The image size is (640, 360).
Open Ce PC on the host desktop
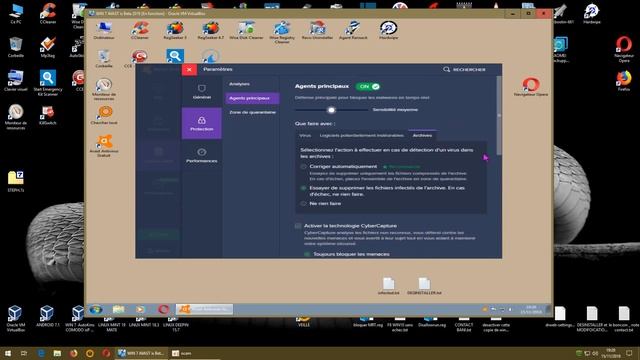tap(16, 13)
